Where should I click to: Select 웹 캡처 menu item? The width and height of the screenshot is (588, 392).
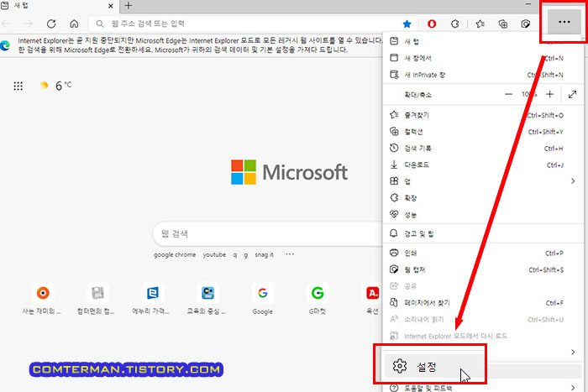[x=483, y=269]
